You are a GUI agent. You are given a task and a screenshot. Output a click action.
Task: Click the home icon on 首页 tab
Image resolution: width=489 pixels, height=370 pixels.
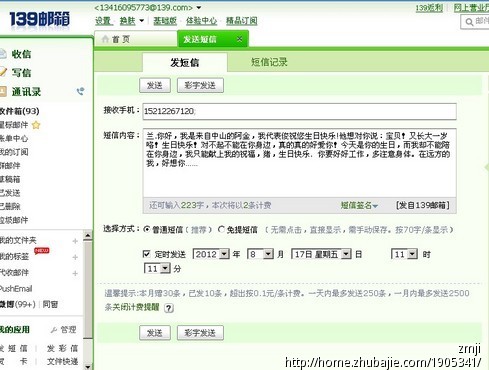105,39
